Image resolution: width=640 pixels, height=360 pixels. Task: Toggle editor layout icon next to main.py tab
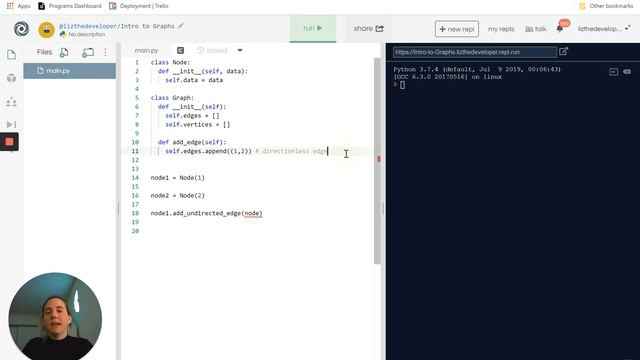[180, 50]
